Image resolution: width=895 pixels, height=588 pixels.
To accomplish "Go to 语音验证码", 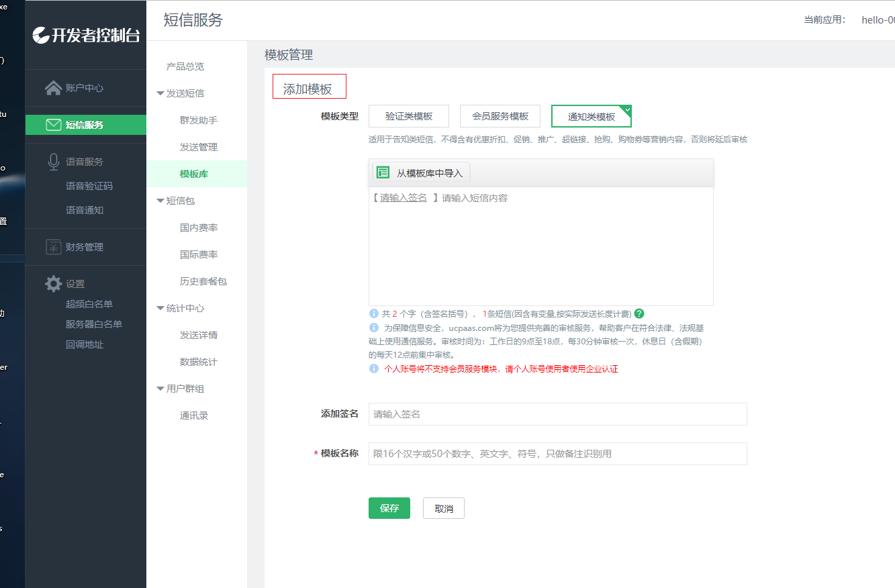I will pos(89,186).
